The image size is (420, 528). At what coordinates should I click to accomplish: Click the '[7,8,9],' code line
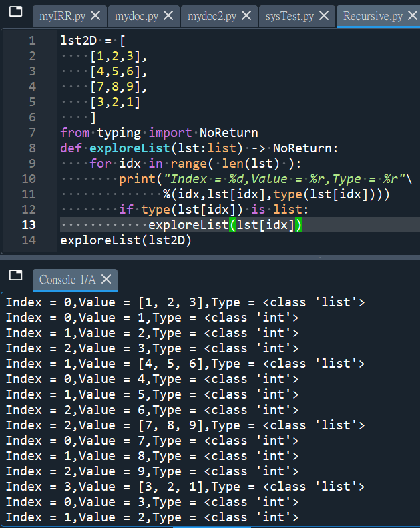click(x=118, y=87)
